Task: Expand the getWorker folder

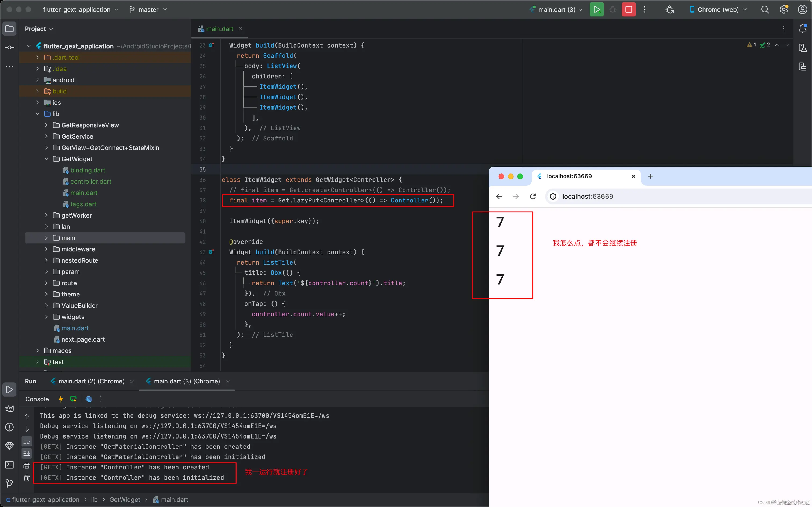Action: pos(46,215)
